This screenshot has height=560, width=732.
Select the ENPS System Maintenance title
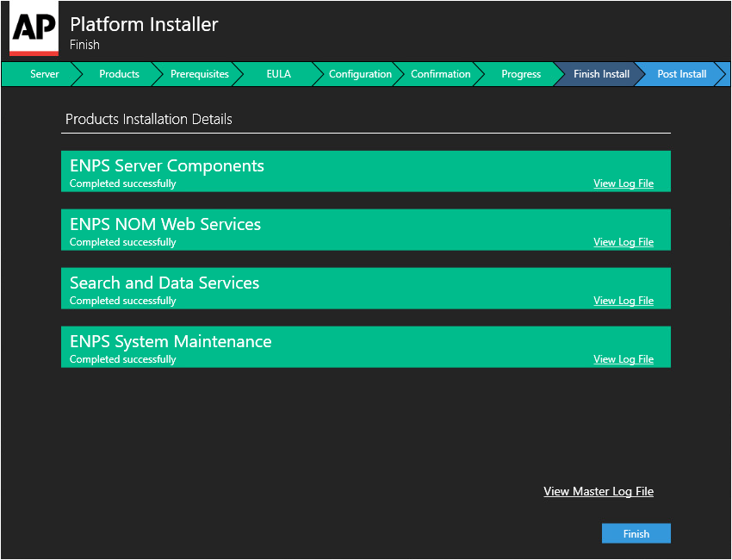click(171, 341)
